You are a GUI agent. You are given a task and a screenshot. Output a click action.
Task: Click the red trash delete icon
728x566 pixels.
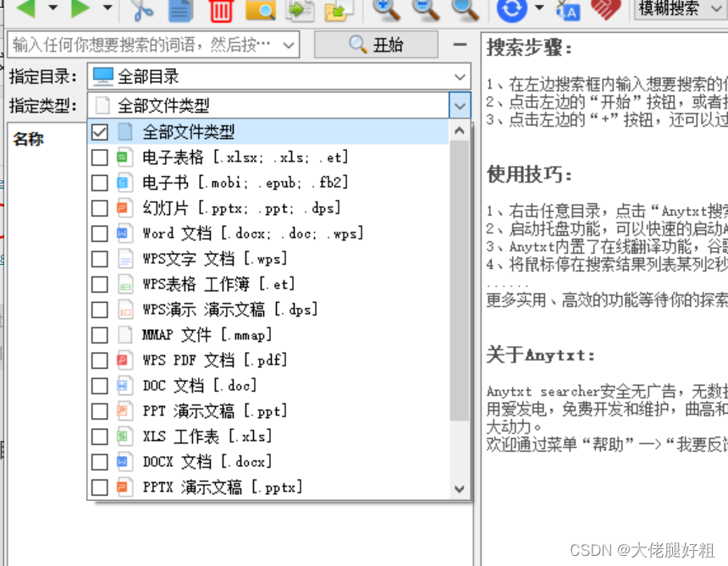[221, 10]
